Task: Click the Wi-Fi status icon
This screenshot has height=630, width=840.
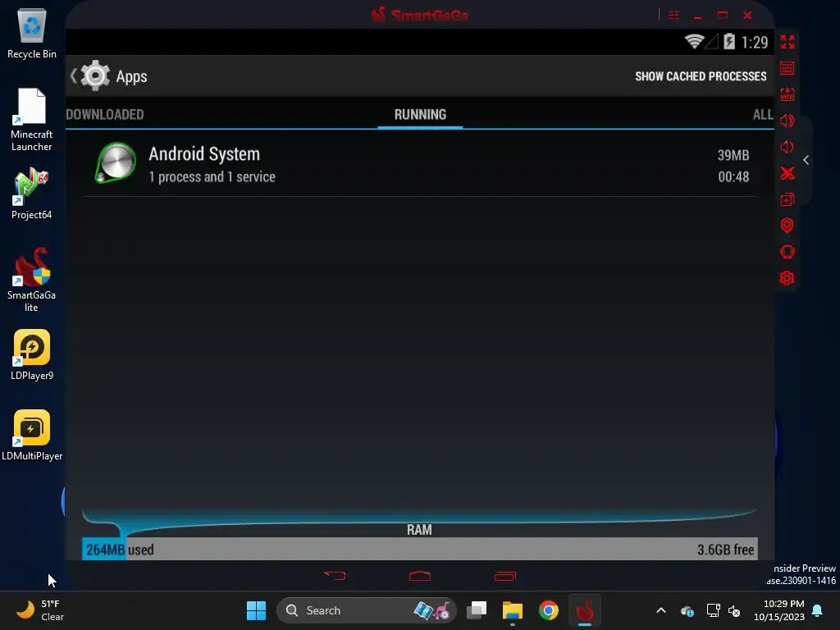Action: (694, 41)
